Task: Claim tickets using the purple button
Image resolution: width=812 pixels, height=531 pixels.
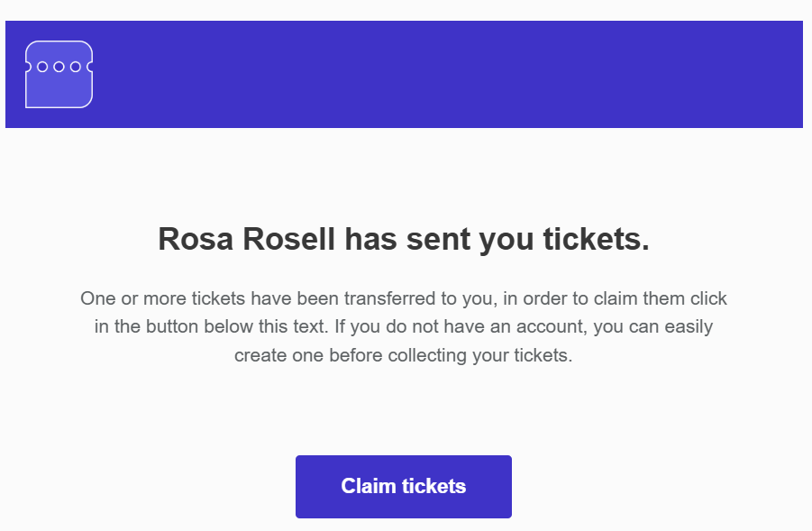Action: click(x=404, y=487)
